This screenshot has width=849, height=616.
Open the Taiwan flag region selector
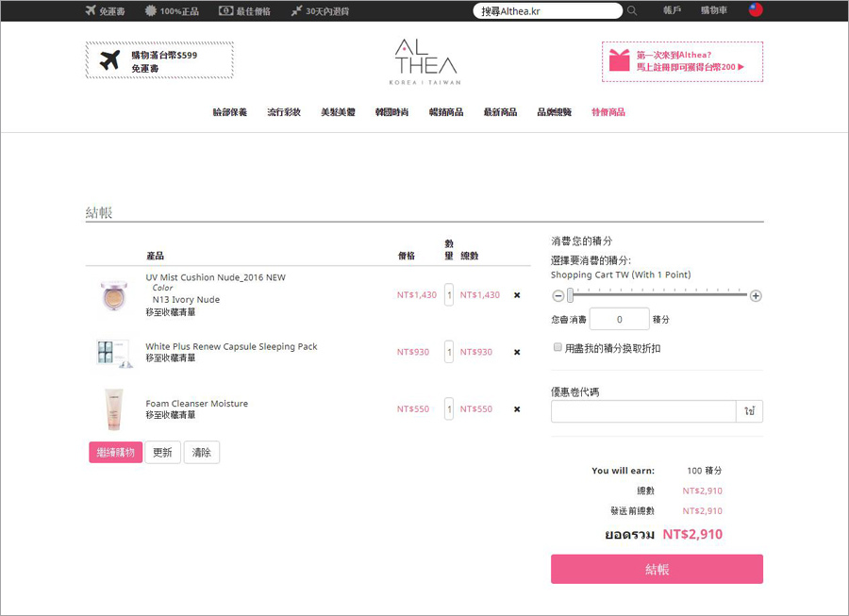[x=756, y=9]
